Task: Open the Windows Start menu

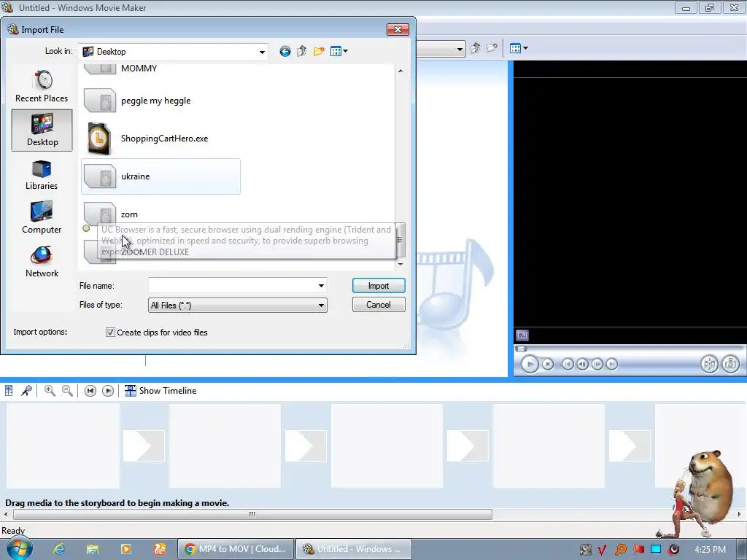Action: (x=19, y=549)
